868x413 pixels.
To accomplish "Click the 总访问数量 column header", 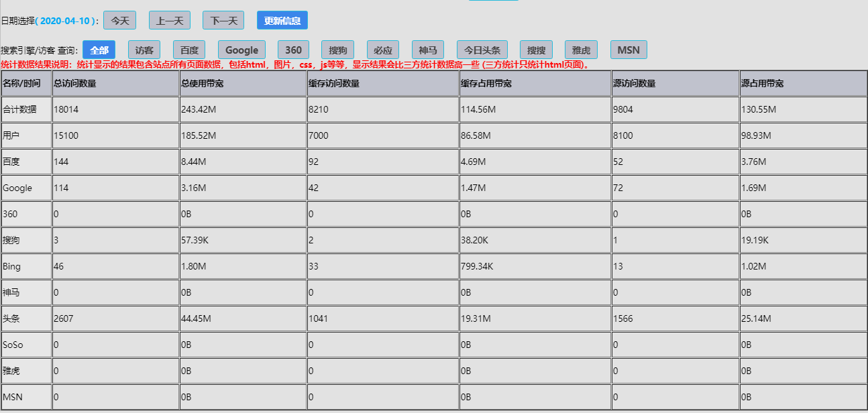I will (74, 84).
